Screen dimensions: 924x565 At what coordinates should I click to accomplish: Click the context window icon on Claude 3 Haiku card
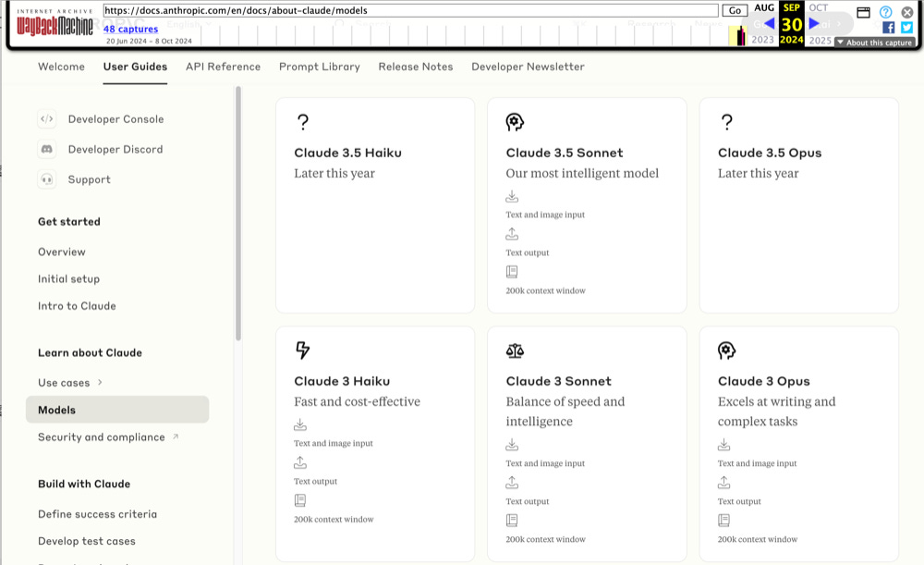(x=300, y=500)
